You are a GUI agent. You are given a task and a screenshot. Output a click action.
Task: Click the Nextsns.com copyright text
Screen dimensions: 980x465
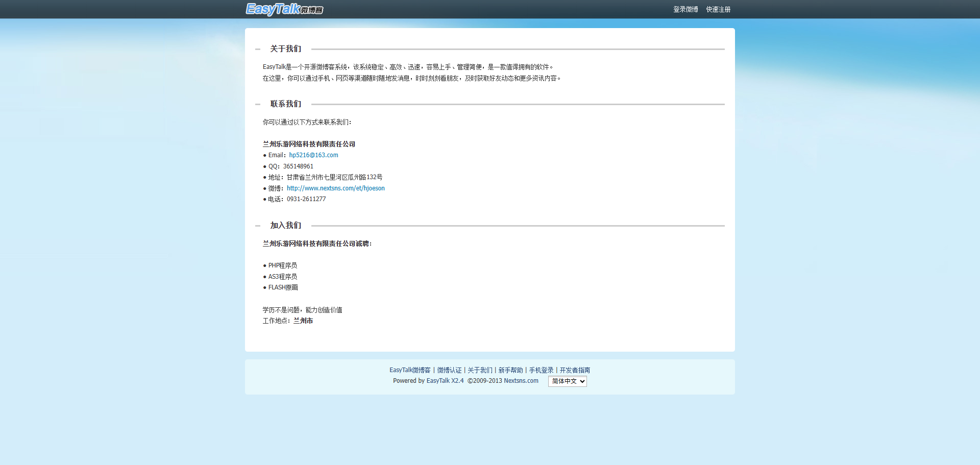tap(521, 381)
